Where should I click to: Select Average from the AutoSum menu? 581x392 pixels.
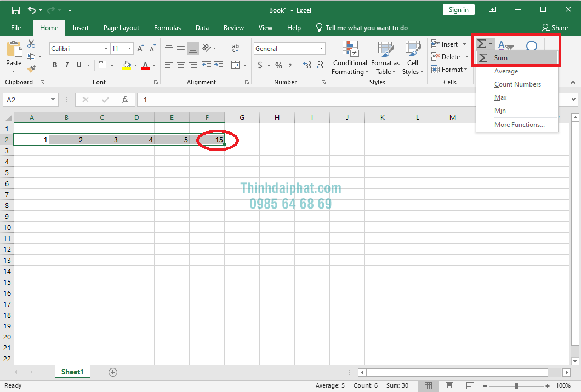click(x=506, y=71)
